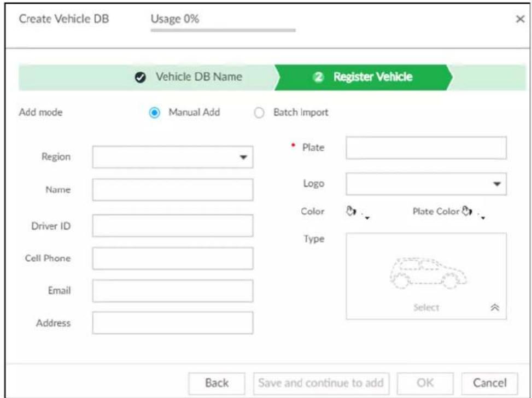Click into the Email field

pyautogui.click(x=173, y=291)
